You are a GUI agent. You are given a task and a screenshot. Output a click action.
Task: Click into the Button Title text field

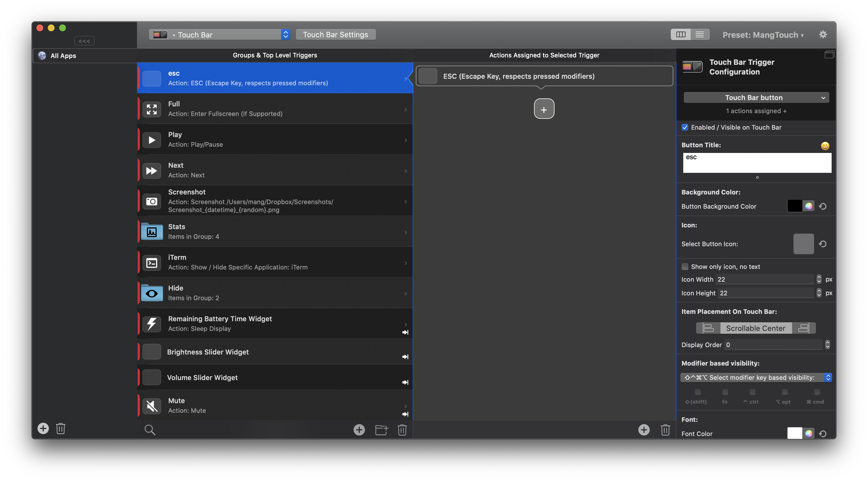point(757,163)
